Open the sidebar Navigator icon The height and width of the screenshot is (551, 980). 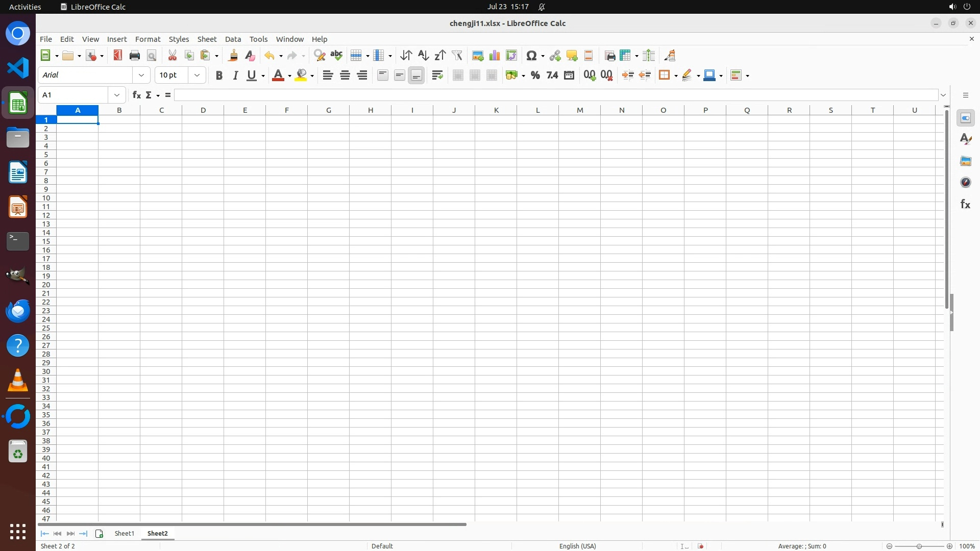(965, 182)
